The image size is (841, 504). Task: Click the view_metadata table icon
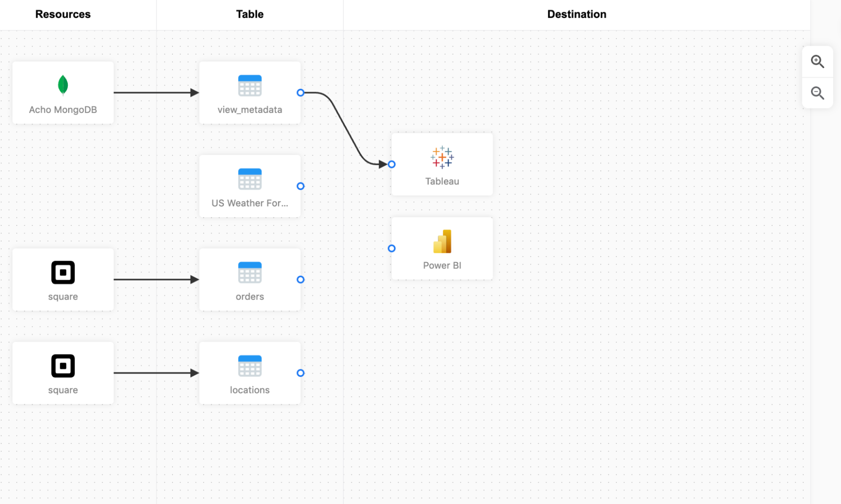[249, 85]
